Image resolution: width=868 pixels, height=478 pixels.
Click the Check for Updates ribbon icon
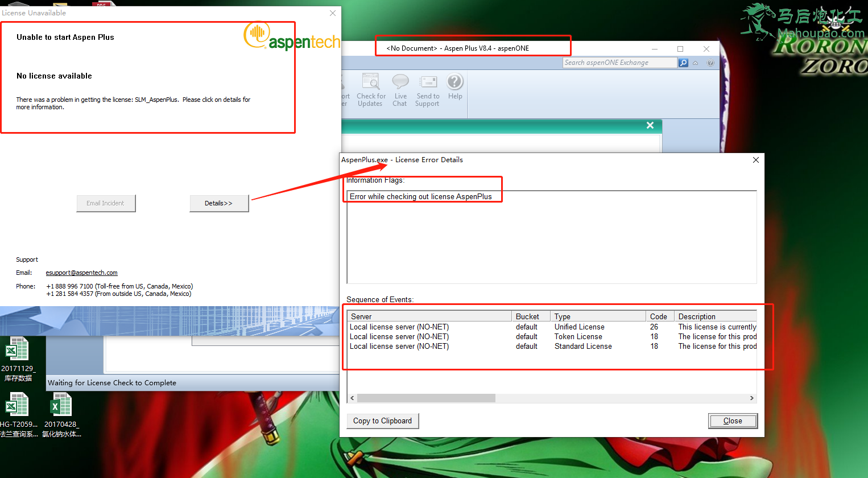click(371, 90)
